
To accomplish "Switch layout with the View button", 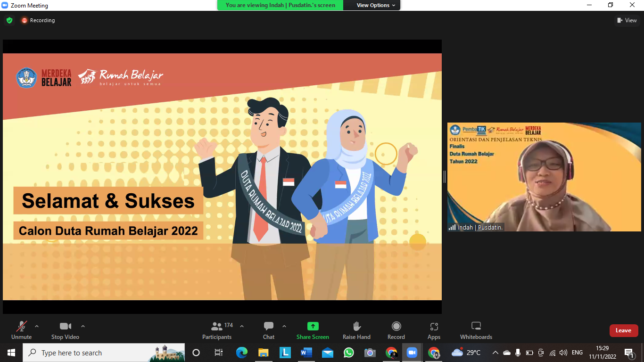I will 627,20.
